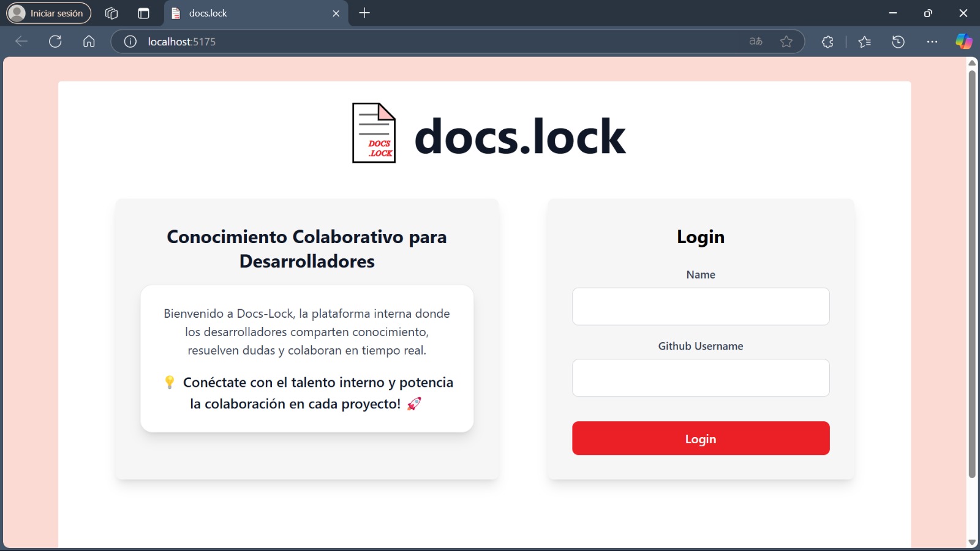980x551 pixels.
Task: Open a new tab with plus icon
Action: (x=364, y=13)
